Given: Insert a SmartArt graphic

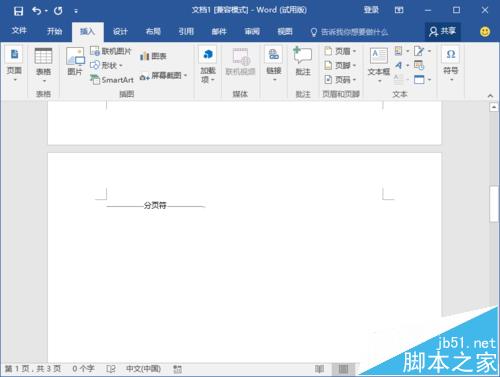Looking at the screenshot, I should pyautogui.click(x=112, y=80).
